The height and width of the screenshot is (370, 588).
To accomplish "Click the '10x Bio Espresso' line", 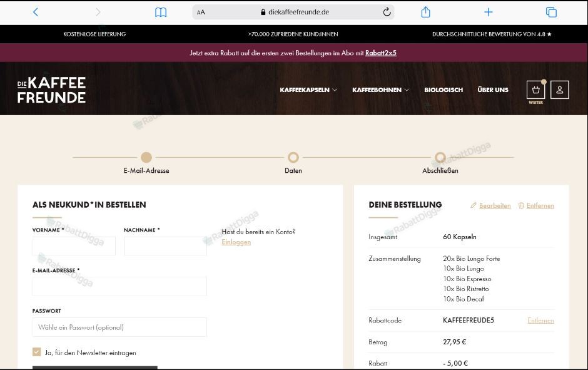I will (x=467, y=279).
